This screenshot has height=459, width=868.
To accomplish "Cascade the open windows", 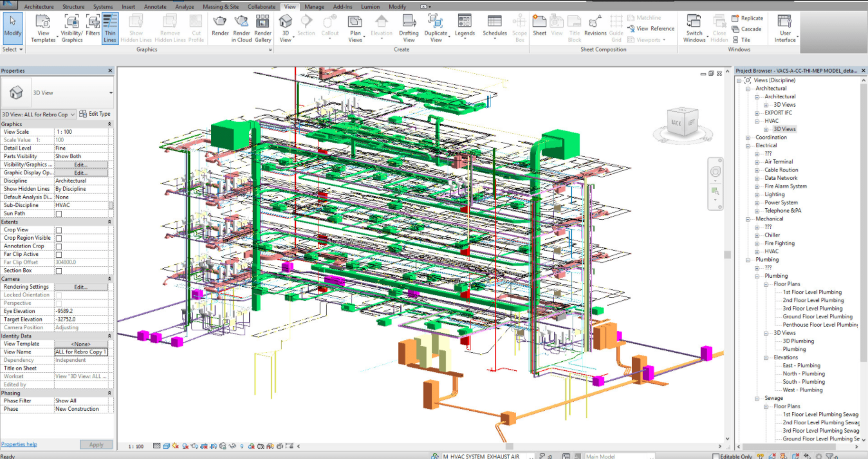I will [x=746, y=29].
